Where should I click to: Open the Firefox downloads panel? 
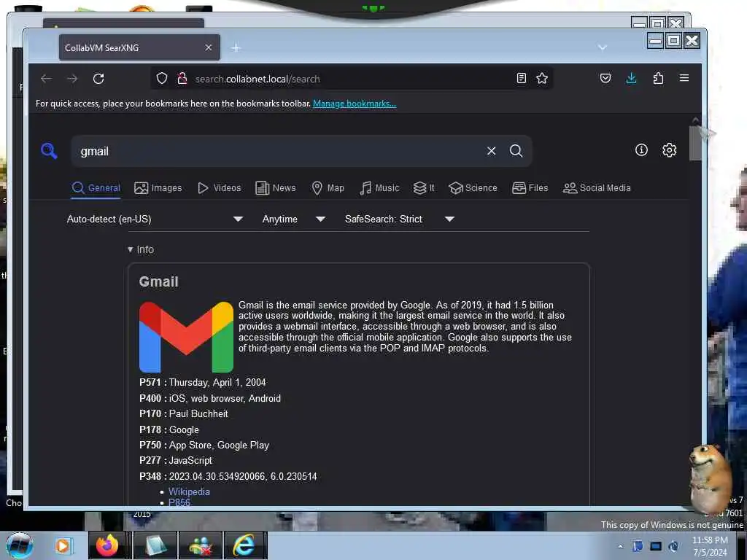pos(631,78)
